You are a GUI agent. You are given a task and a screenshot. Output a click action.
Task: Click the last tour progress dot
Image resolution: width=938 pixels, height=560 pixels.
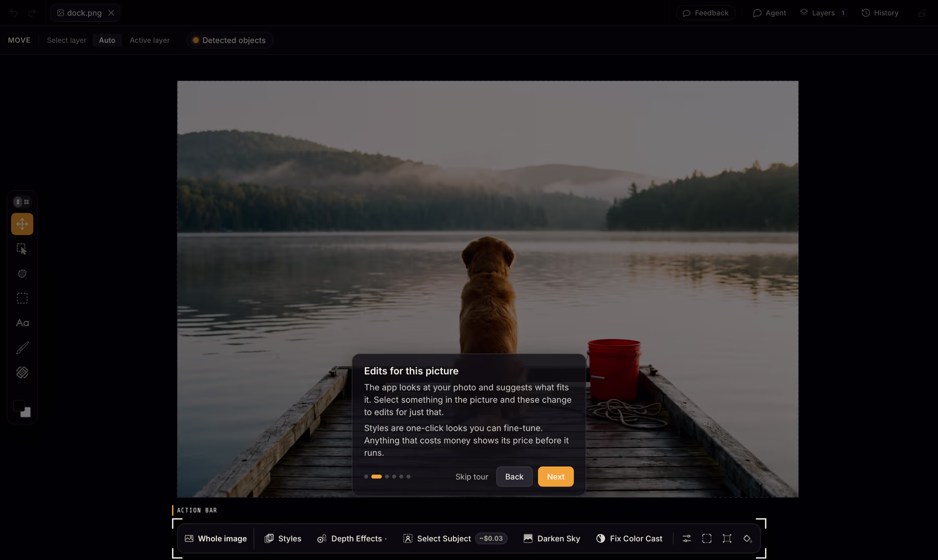(x=409, y=477)
